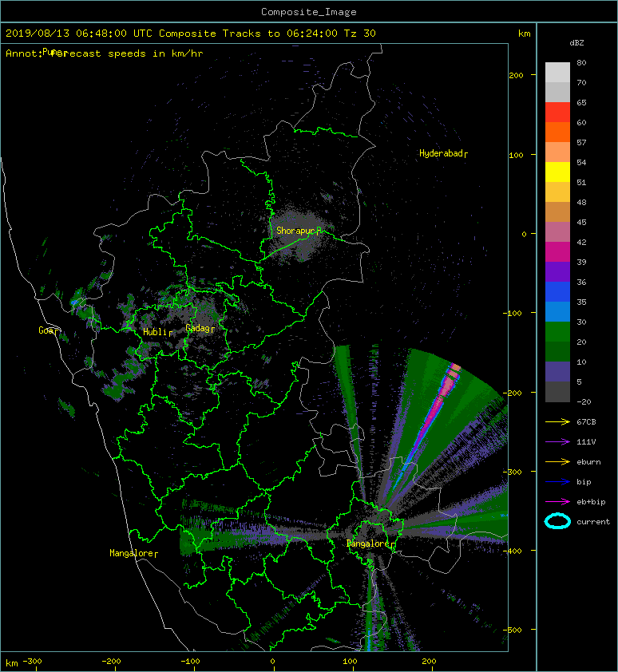Image resolution: width=618 pixels, height=672 pixels.
Task: Click the magenta eb+bip legend arrow
Action: point(557,502)
